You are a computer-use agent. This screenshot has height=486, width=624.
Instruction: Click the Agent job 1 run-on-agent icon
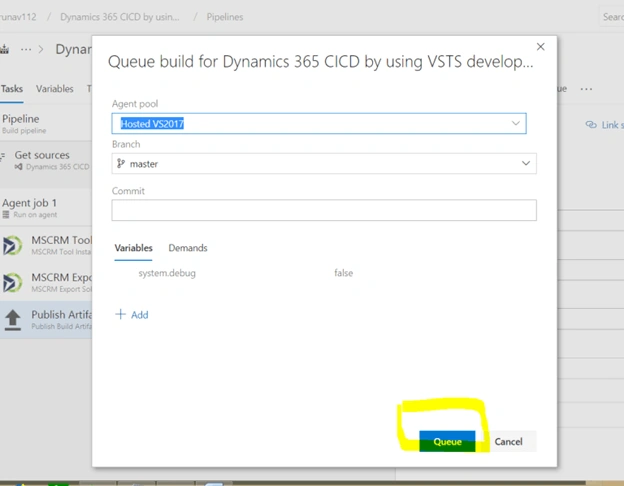(x=6, y=215)
